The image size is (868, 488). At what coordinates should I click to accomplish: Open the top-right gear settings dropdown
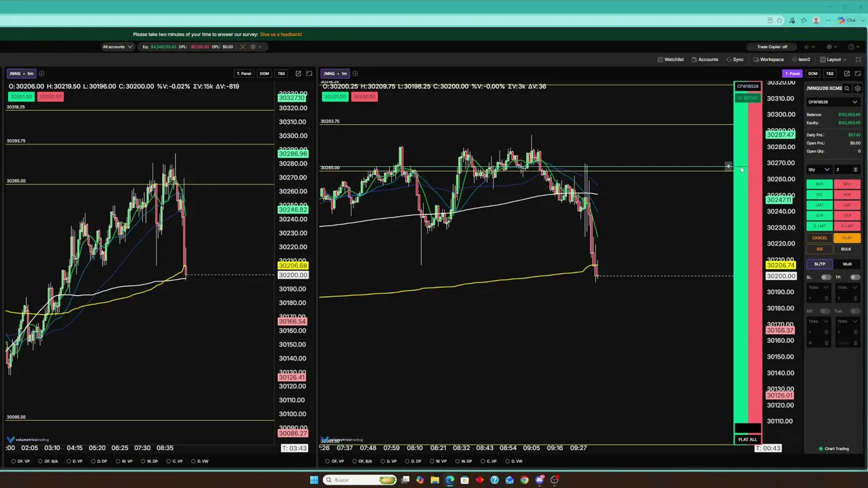click(x=831, y=47)
